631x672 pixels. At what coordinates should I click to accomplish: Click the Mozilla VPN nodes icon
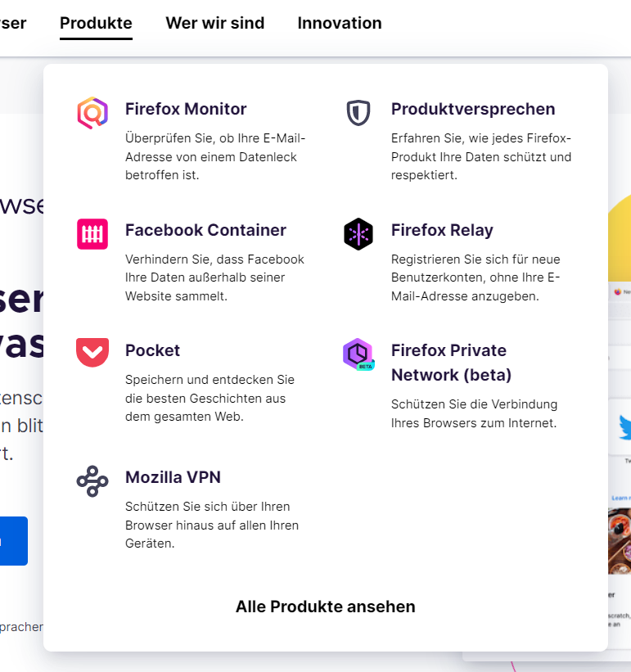coord(92,480)
